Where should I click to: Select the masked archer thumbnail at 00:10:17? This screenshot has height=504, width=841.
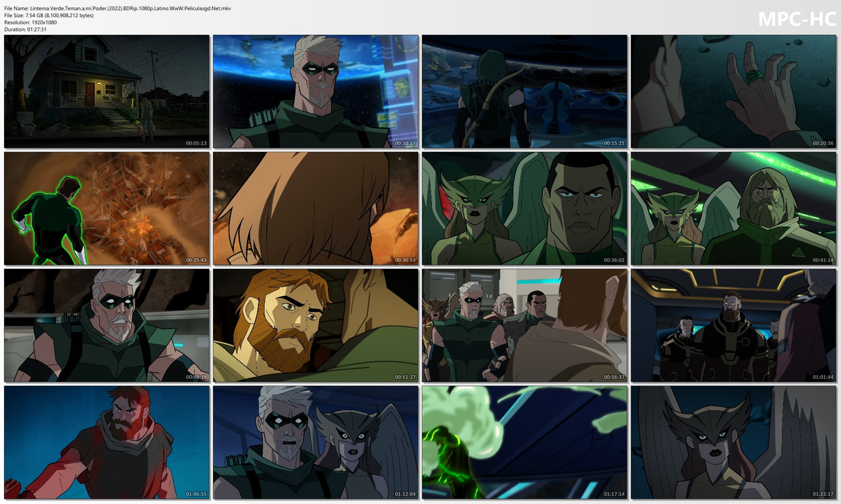(315, 91)
